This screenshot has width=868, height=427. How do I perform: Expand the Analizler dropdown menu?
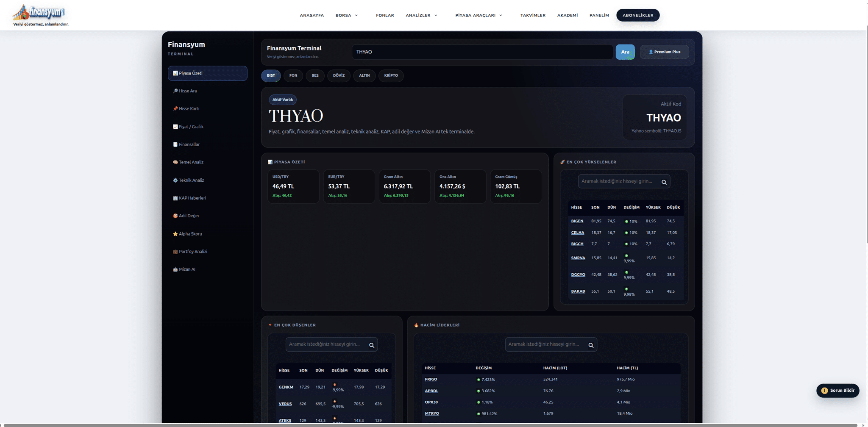(x=421, y=15)
